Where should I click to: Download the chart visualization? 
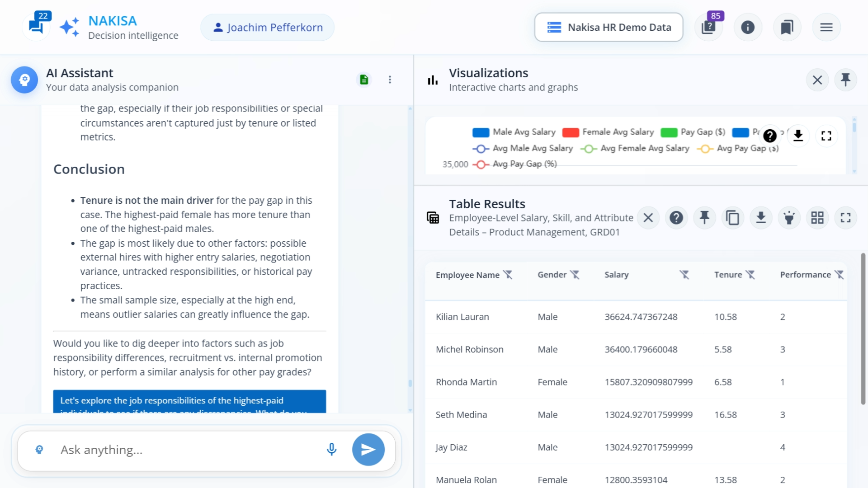(798, 136)
